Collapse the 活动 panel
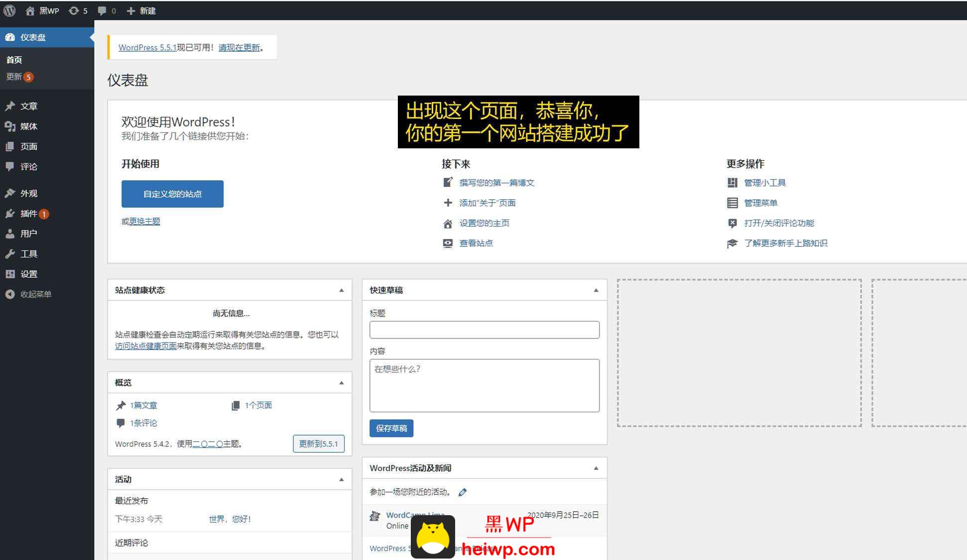 (342, 479)
